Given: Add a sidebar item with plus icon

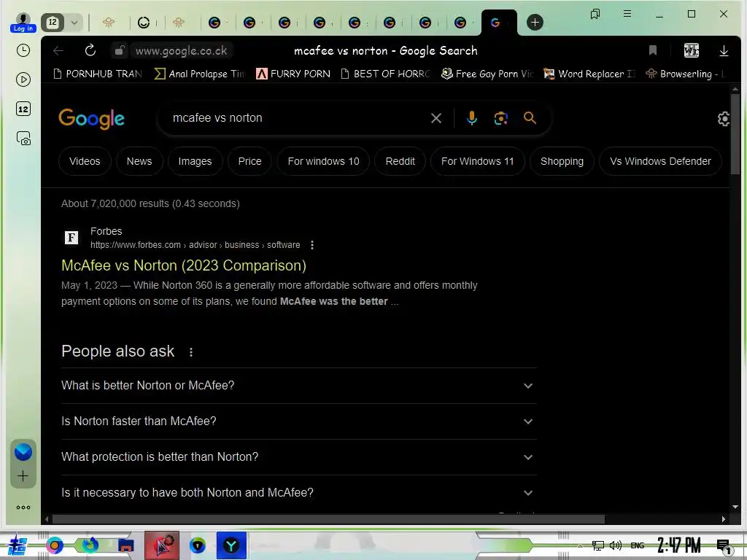Looking at the screenshot, I should (23, 475).
